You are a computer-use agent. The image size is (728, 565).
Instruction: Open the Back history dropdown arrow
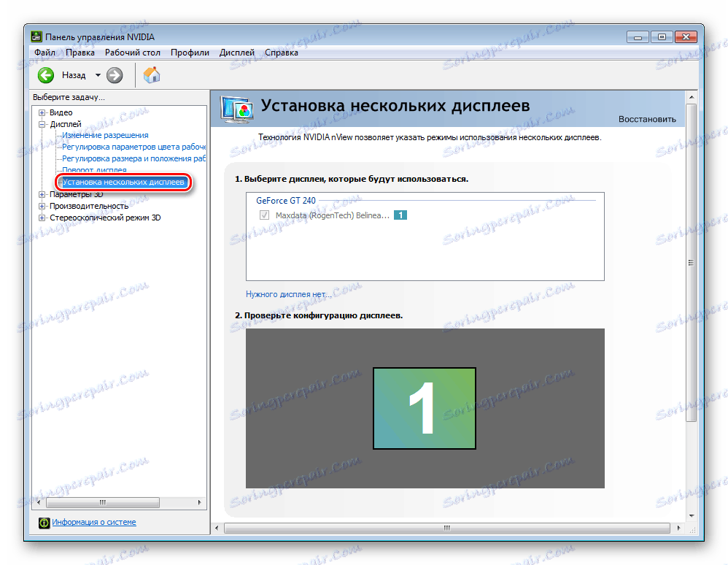click(x=98, y=74)
